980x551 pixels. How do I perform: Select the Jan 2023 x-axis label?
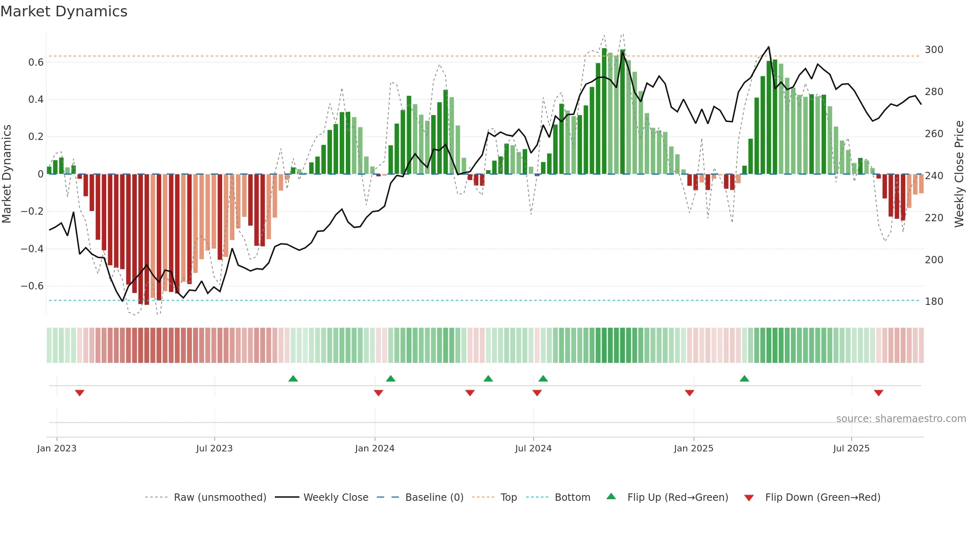tap(57, 448)
